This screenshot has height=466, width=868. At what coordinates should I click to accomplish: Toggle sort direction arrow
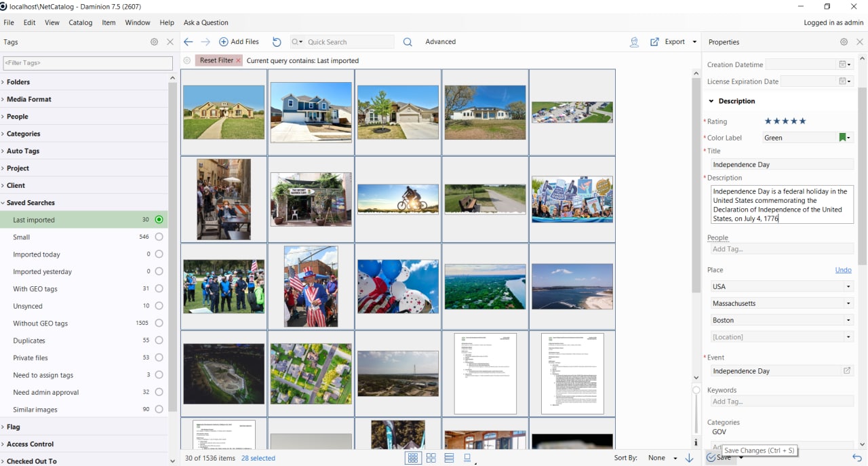[689, 459]
